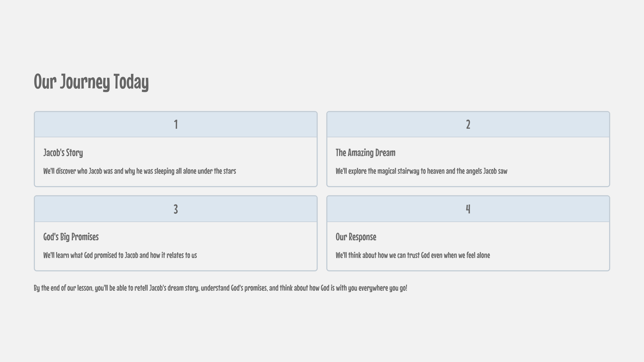The image size is (644, 362).
Task: Click the 'God's Big Promises' title
Action: 71,237
